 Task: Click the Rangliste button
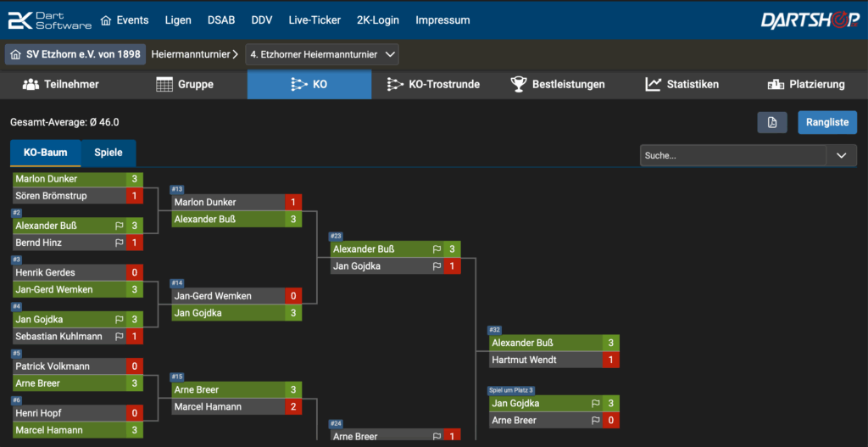826,122
